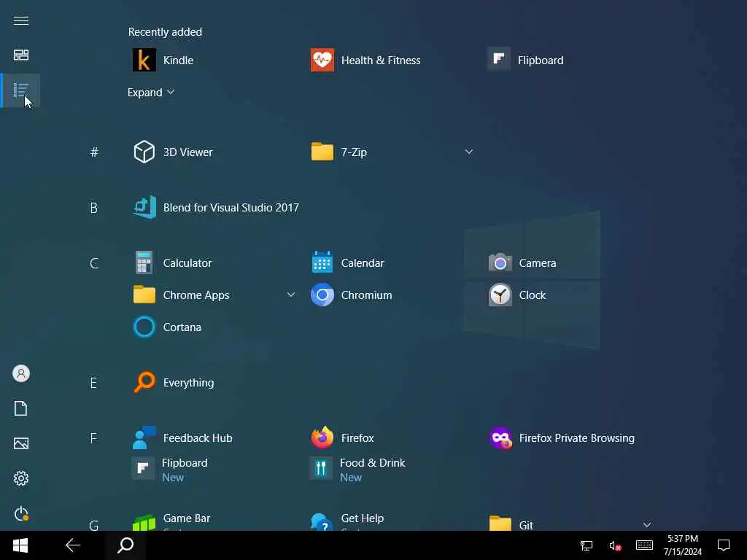Select the All apps list view icon
This screenshot has width=747, height=560.
pos(21,90)
